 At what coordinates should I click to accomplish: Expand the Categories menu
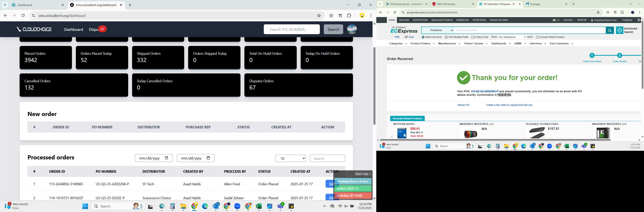398,44
